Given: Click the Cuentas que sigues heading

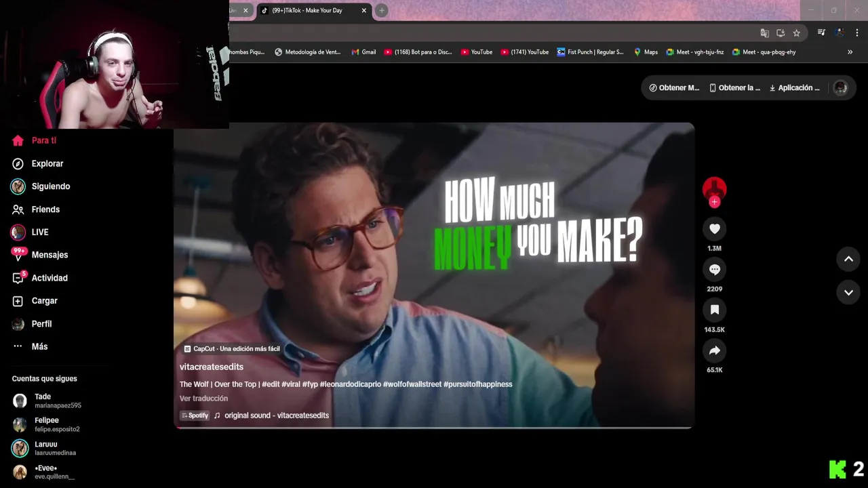Looking at the screenshot, I should point(44,379).
